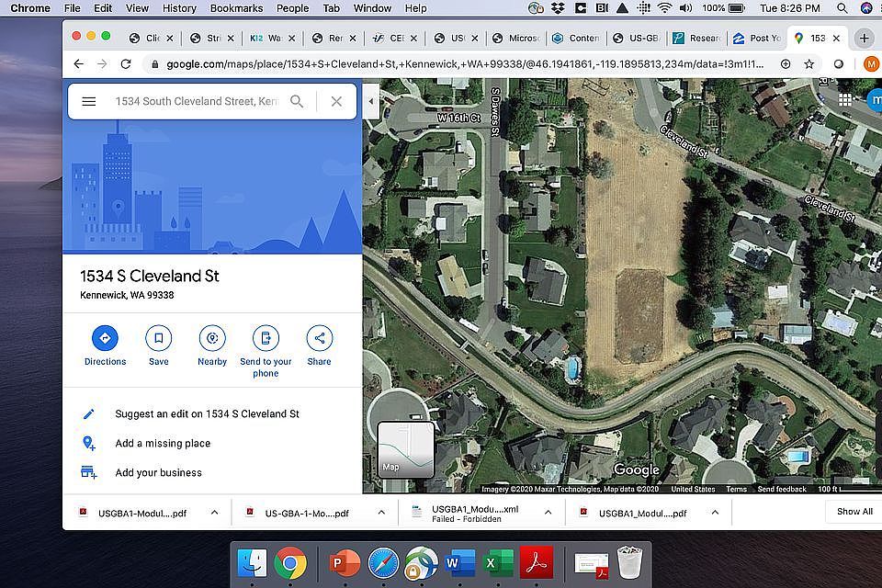Click the add-to-desktop plus circle in address bar
The height and width of the screenshot is (588, 882).
[x=786, y=64]
